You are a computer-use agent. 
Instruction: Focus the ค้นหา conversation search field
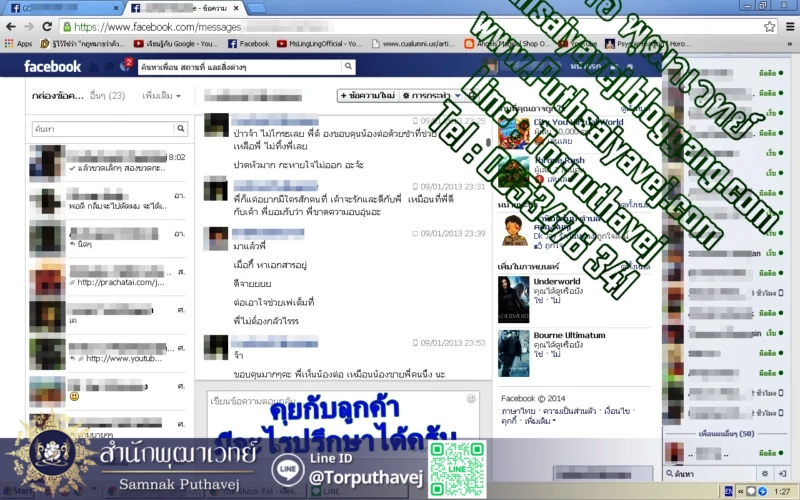[103, 129]
